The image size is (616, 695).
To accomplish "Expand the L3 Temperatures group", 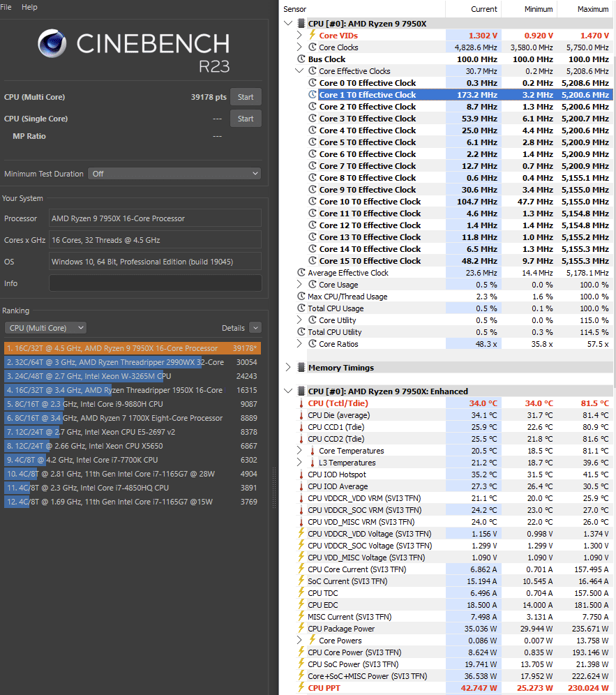I will (299, 463).
